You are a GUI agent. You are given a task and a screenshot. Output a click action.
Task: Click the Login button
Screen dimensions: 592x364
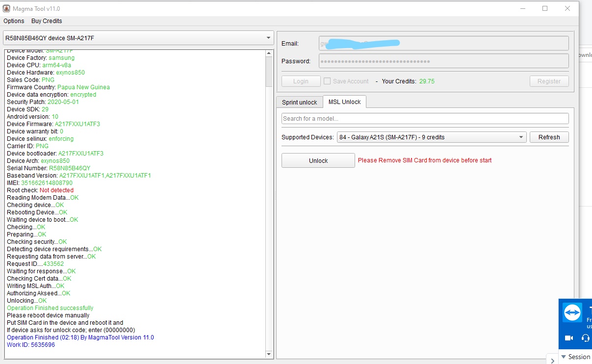coord(301,81)
